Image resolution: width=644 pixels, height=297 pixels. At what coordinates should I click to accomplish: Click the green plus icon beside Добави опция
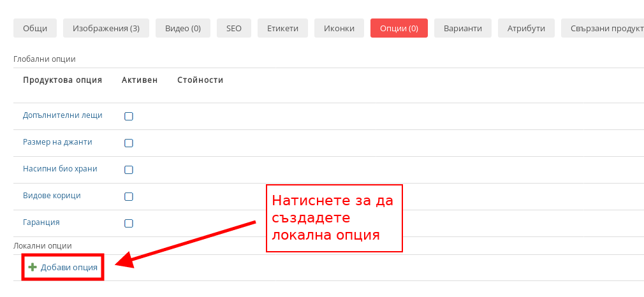[x=33, y=267]
